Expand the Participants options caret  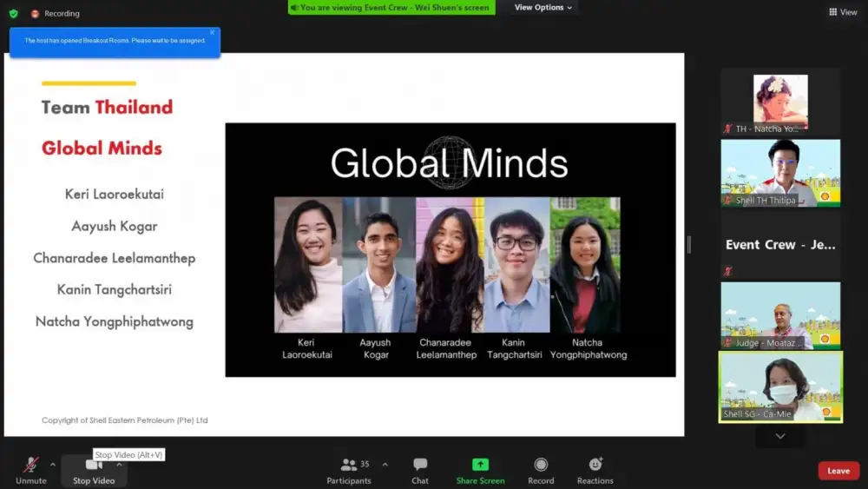(x=385, y=465)
